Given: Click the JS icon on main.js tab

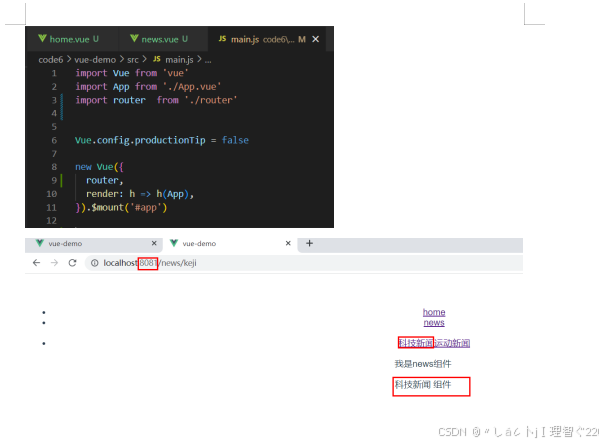Looking at the screenshot, I should coord(222,38).
